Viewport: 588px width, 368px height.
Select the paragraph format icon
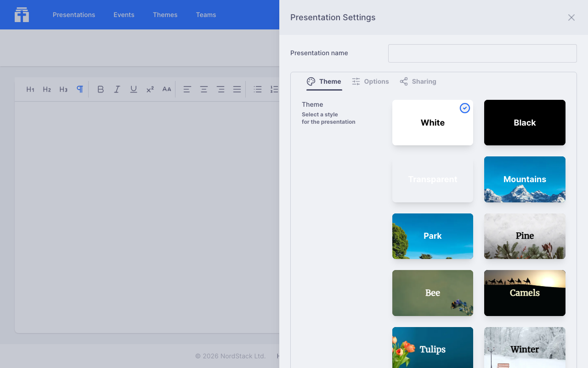[80, 89]
